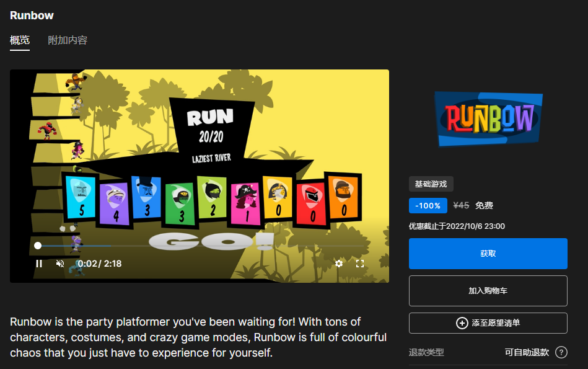Screen dimensions: 588x369
Task: Click the Runbow description paragraph
Action: (198, 337)
